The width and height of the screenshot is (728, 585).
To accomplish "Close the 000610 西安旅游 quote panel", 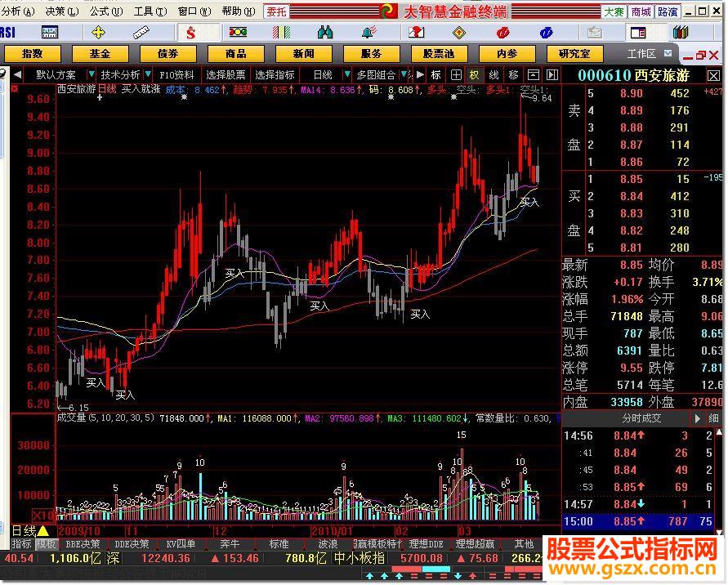I will point(713,76).
